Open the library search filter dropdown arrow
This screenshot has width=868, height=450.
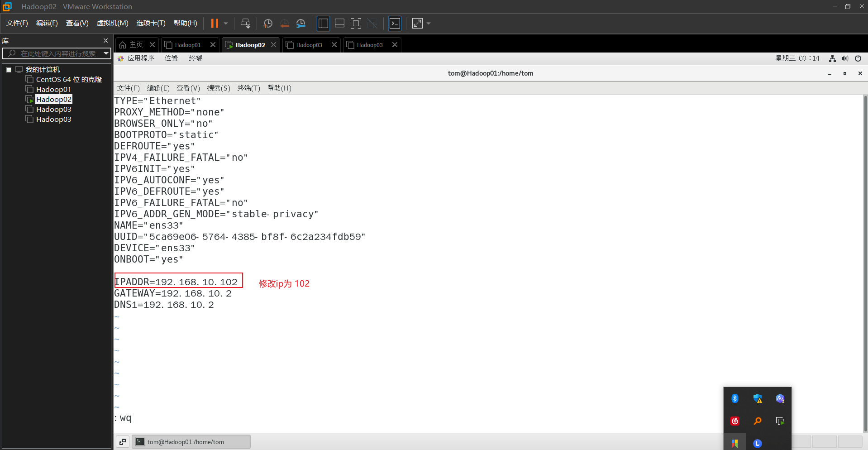(106, 53)
